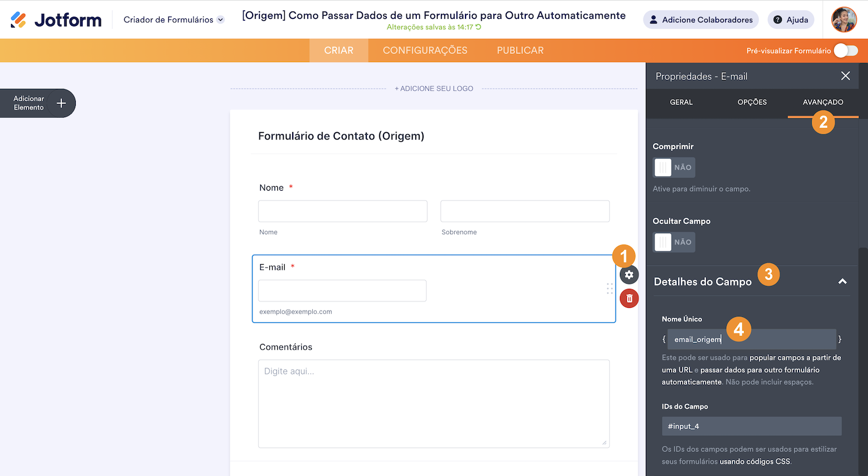The height and width of the screenshot is (476, 868).
Task: Click the usando códigos CSS link
Action: (x=755, y=462)
